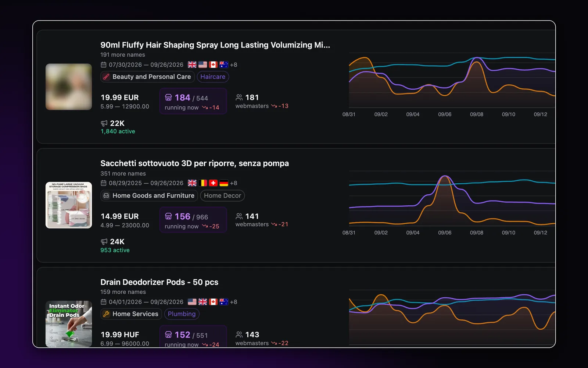The image size is (588, 368).
Task: Click Australia flag on Drain Deodorizer row
Action: point(224,302)
